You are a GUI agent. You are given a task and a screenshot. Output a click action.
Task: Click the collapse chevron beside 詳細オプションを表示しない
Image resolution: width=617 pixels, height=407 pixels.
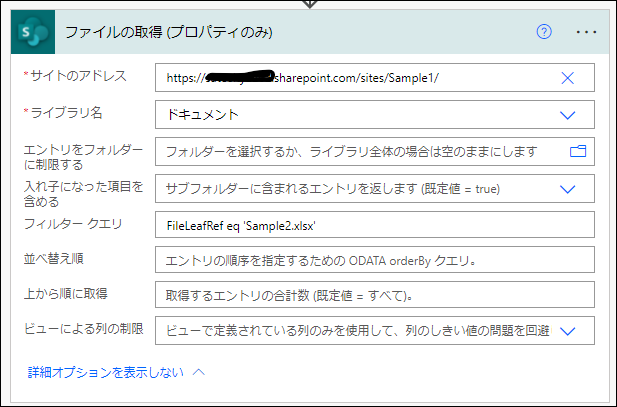pyautogui.click(x=199, y=372)
